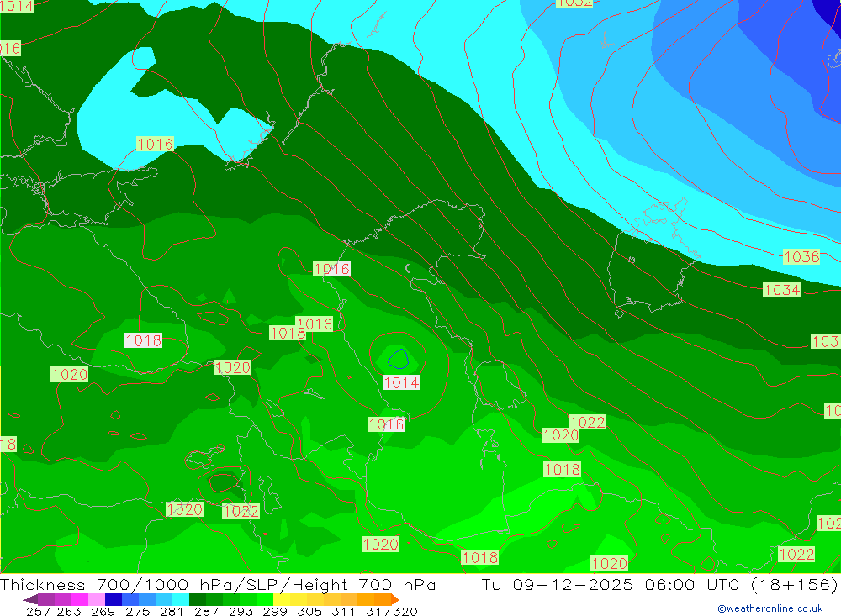Click the dark blue legend swatch
This screenshot has height=616, width=841.
(x=114, y=599)
